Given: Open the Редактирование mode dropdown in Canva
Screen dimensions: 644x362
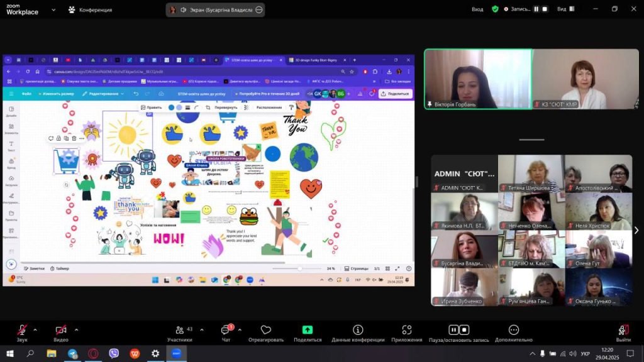Looking at the screenshot, I should point(103,94).
